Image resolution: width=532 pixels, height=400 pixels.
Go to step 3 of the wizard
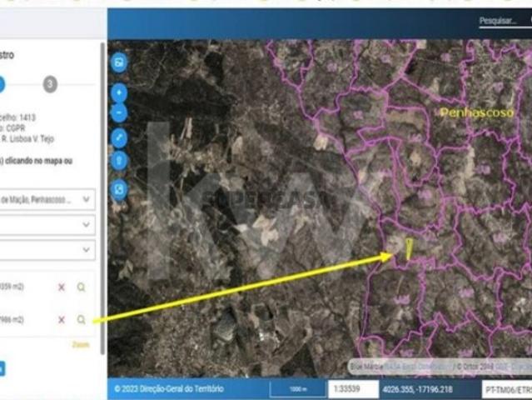(51, 84)
